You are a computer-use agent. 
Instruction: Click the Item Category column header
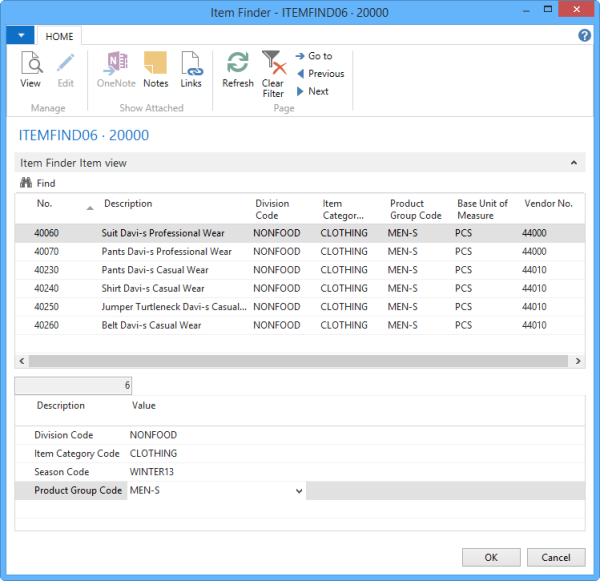point(343,209)
